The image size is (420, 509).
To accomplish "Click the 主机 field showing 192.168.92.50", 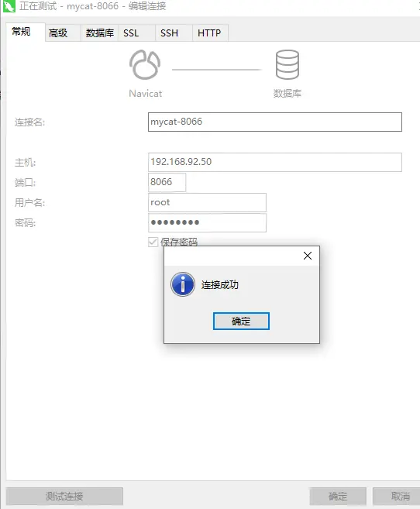I will (275, 162).
